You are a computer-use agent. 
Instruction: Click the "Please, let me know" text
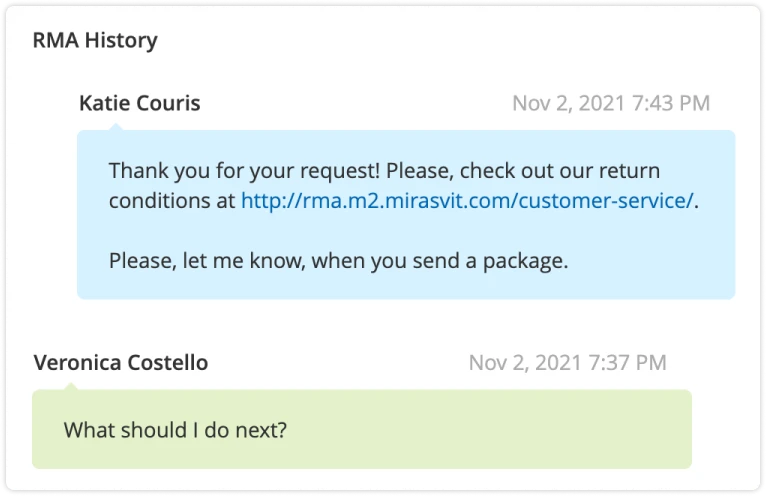point(196,262)
